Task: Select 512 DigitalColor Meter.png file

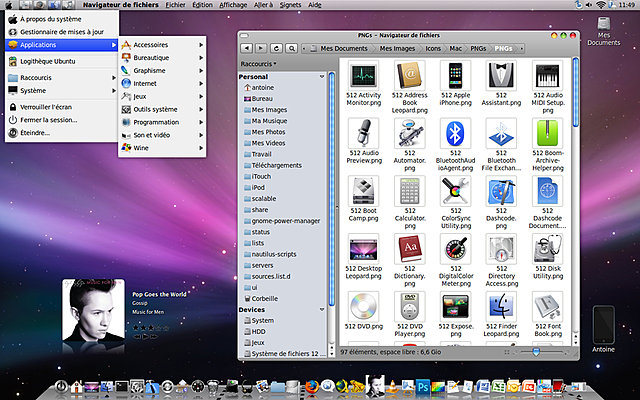Action: pos(456,249)
